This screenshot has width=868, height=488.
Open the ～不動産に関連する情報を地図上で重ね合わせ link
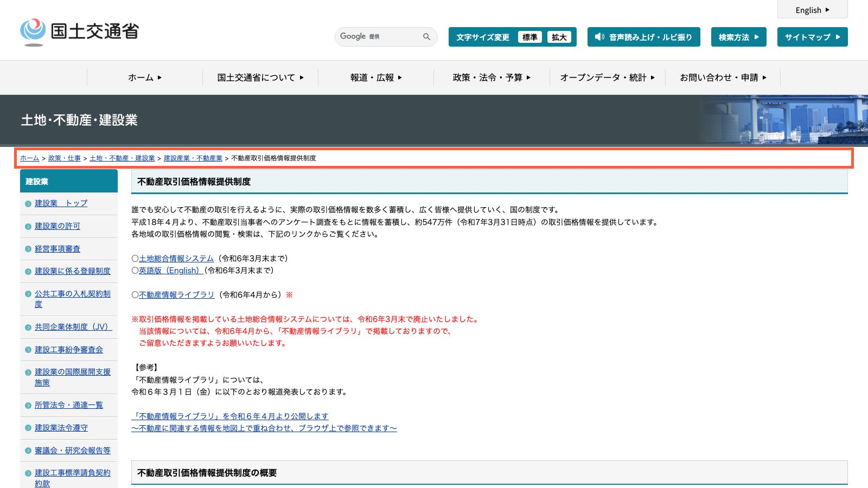(x=264, y=428)
